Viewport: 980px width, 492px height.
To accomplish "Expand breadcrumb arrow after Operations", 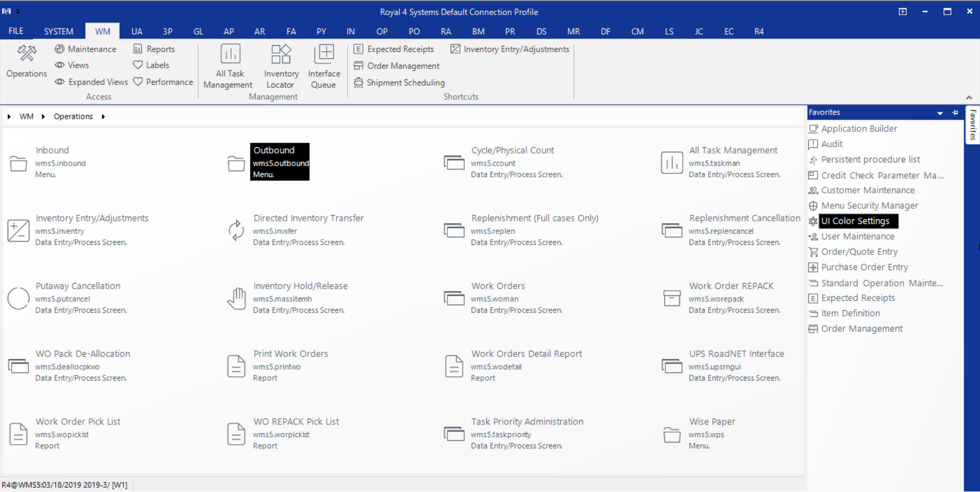I will coord(103,117).
